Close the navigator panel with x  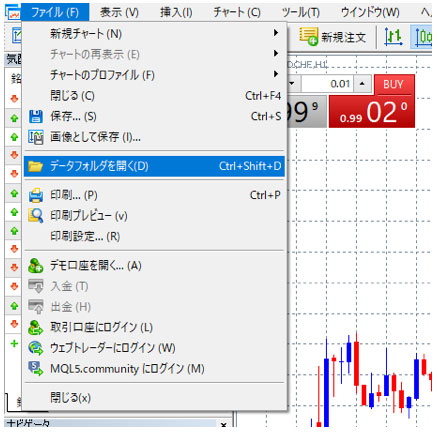(224, 425)
